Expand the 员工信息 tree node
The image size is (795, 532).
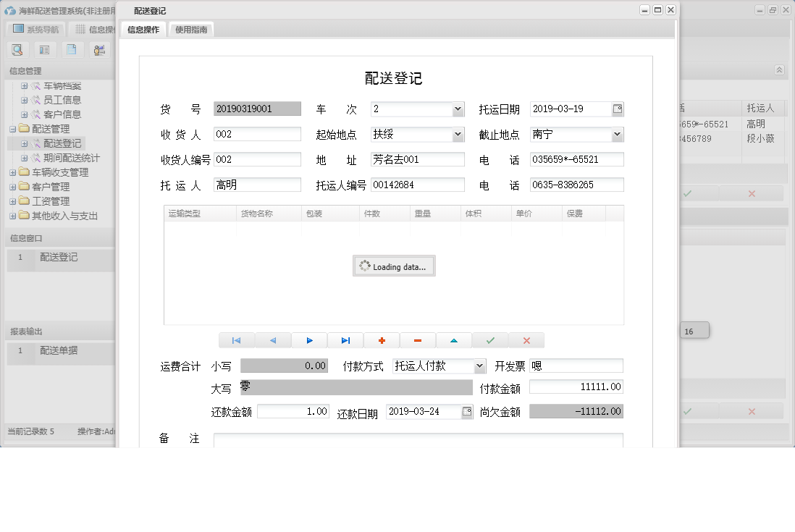pyautogui.click(x=22, y=101)
